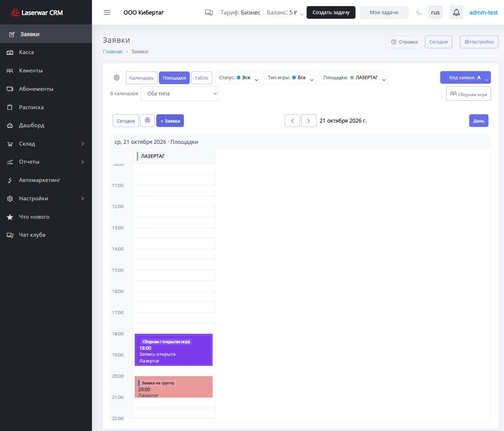Switch to the Площадки view tab
504x431 pixels.
tap(174, 78)
